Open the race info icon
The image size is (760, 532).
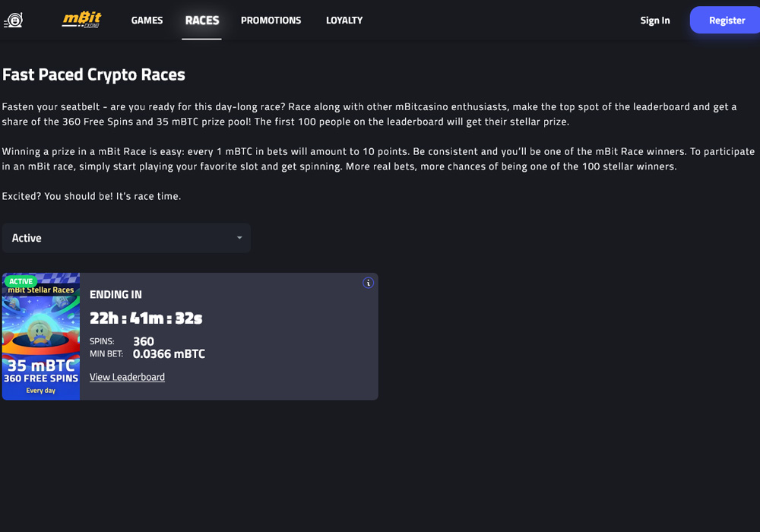coord(369,283)
